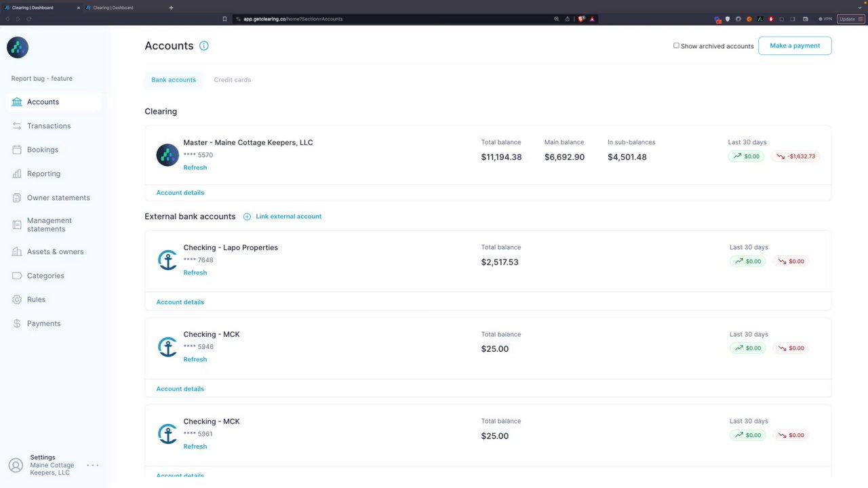The image size is (868, 488).
Task: Select the first Clearing | Dashboard browser tab
Action: click(x=41, y=7)
